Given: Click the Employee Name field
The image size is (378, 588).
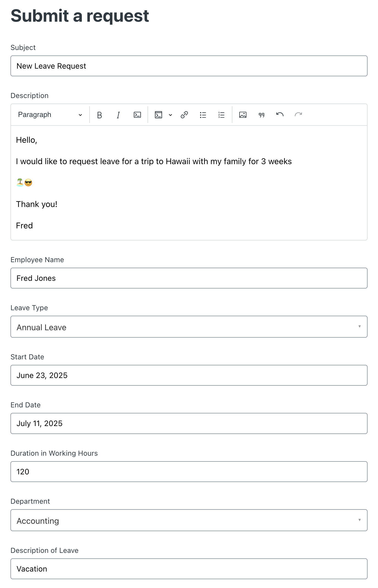Looking at the screenshot, I should (189, 278).
